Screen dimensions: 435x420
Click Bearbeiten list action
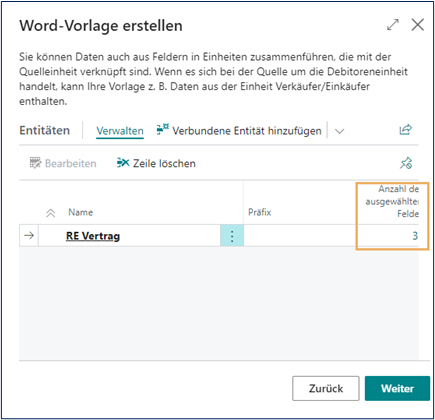(63, 163)
